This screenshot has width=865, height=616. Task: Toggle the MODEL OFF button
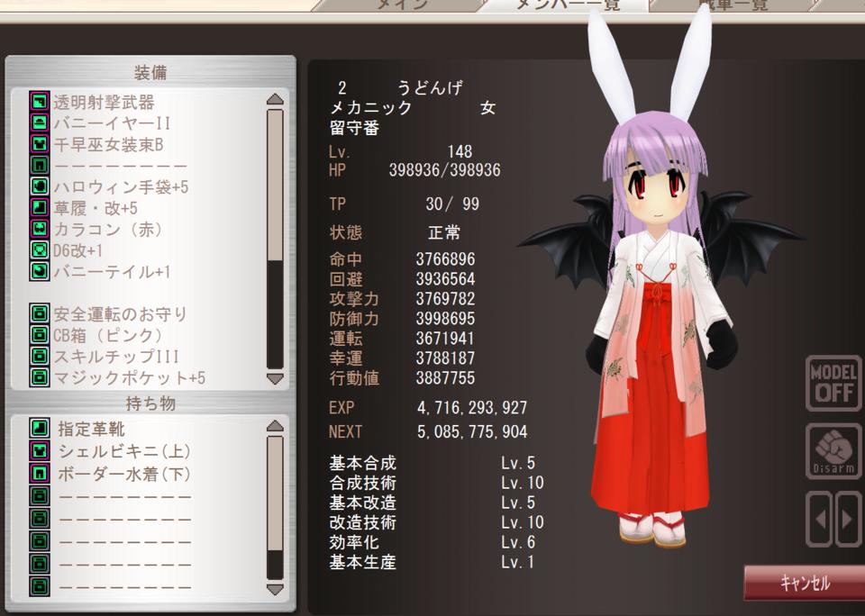coord(833,384)
